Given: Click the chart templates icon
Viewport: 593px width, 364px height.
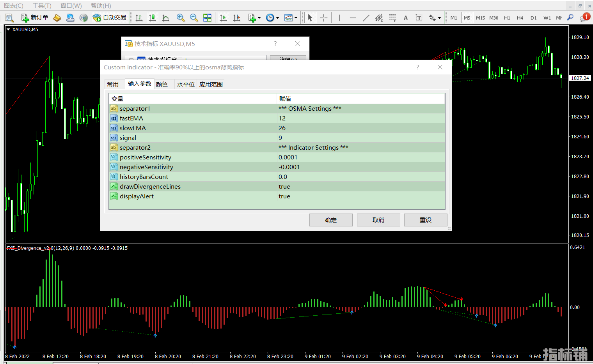Looking at the screenshot, I should pyautogui.click(x=288, y=18).
